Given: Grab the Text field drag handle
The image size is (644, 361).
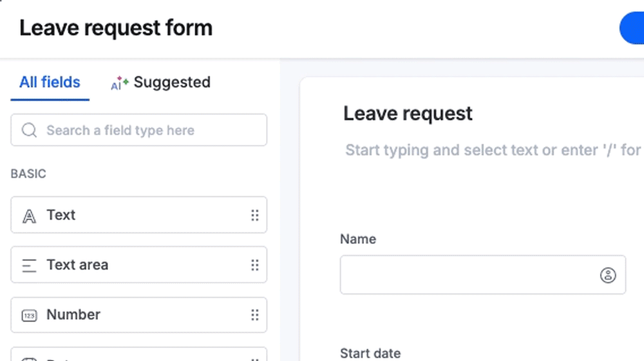Looking at the screenshot, I should pyautogui.click(x=255, y=215).
